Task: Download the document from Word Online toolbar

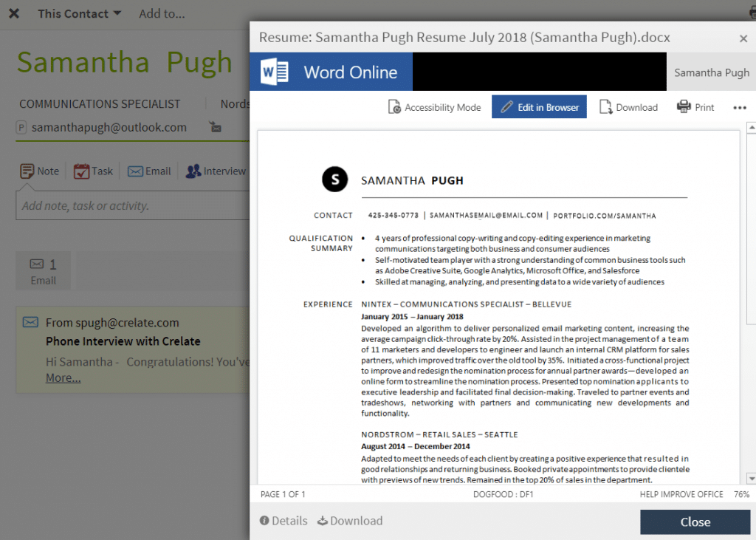Action: click(628, 107)
